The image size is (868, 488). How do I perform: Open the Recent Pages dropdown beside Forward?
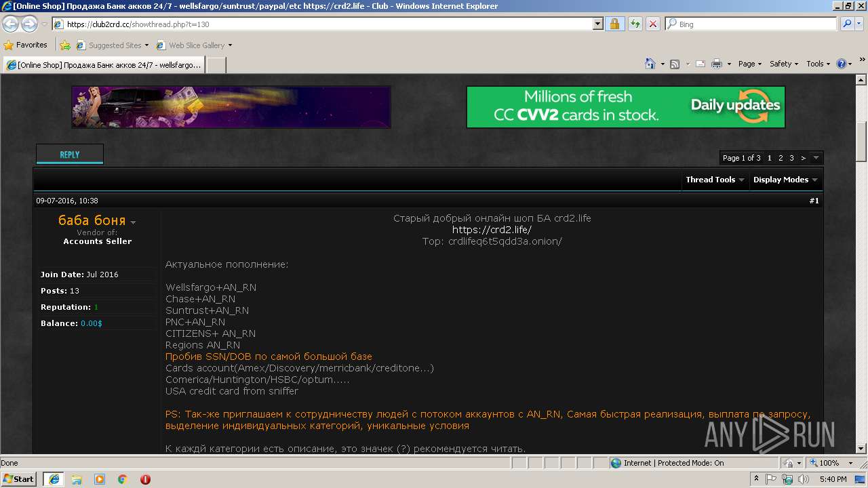tap(44, 24)
